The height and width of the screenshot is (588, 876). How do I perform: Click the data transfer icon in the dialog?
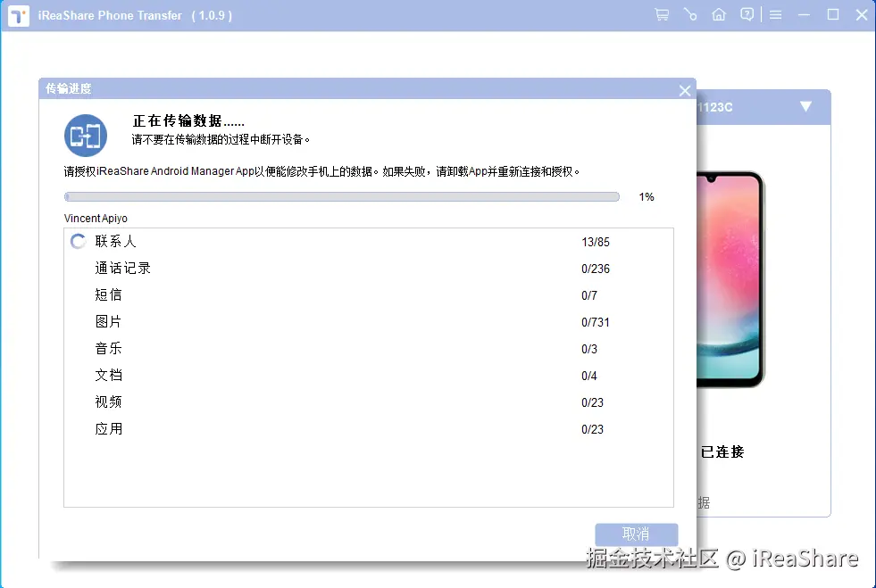coord(85,136)
